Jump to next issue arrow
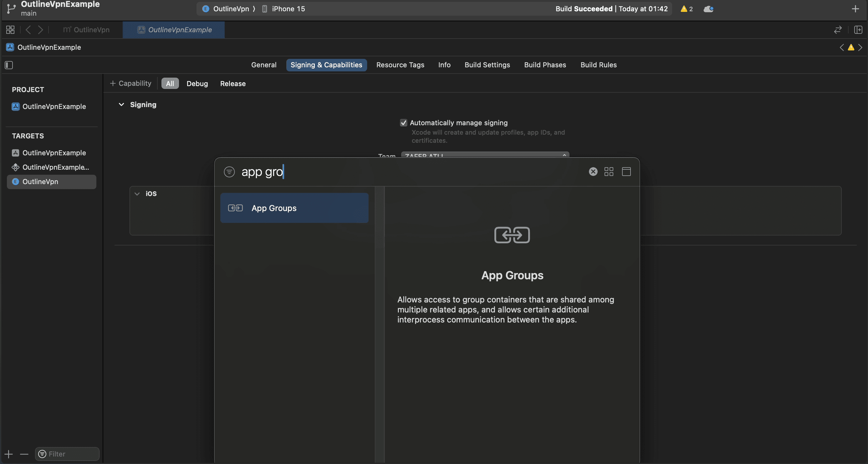868x464 pixels. 860,47
